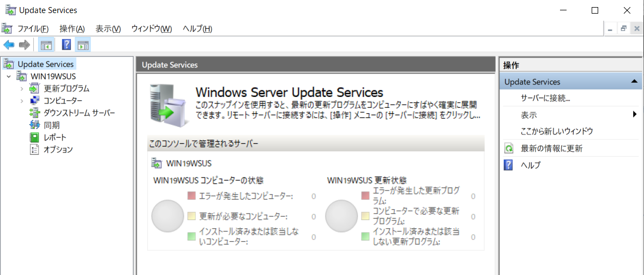Screen dimensions: 644x275
Task: Click the コンピューター node icon
Action: pos(34,101)
